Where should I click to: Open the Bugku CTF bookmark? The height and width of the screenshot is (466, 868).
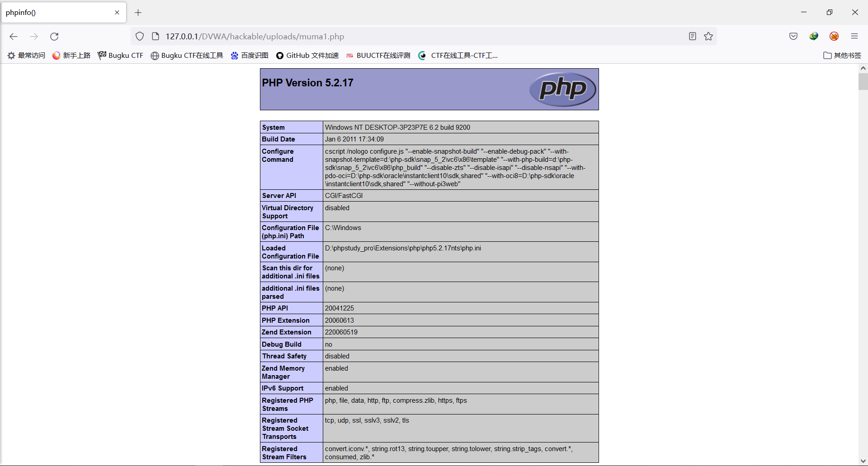coord(120,56)
